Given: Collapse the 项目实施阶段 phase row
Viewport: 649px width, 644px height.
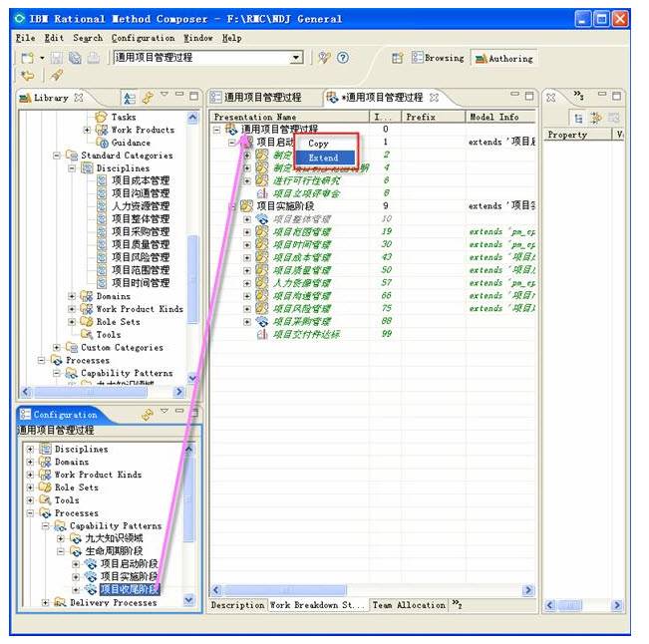Looking at the screenshot, I should [233, 206].
